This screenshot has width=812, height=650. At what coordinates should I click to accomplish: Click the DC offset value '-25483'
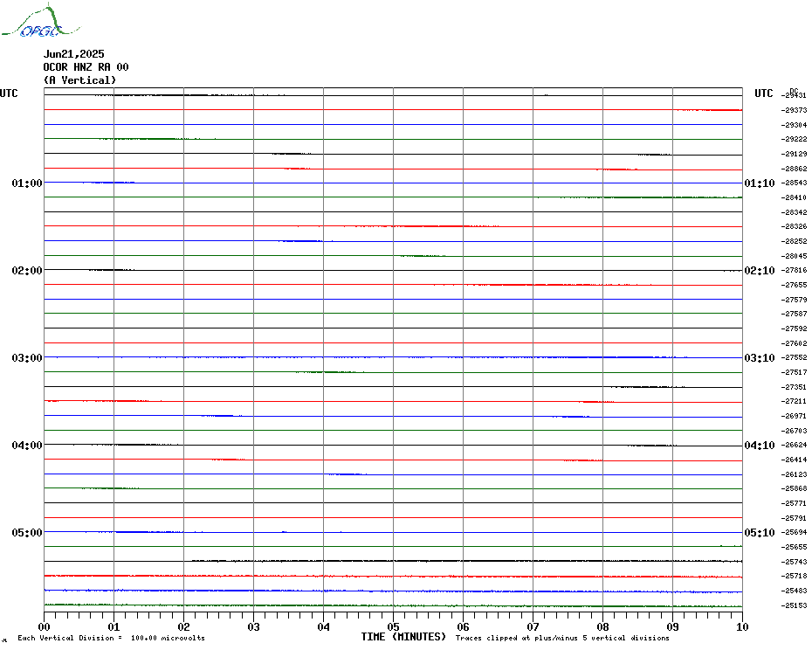point(794,591)
